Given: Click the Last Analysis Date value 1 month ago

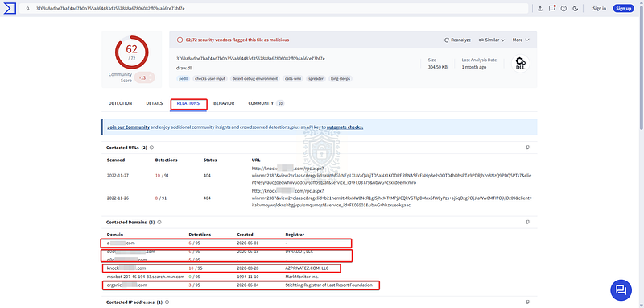Looking at the screenshot, I should [474, 67].
